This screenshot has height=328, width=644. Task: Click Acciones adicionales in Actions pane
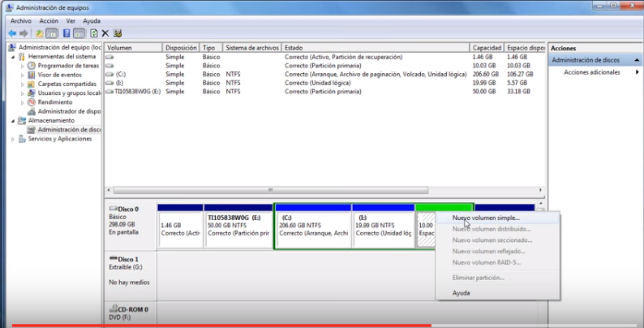coord(591,72)
